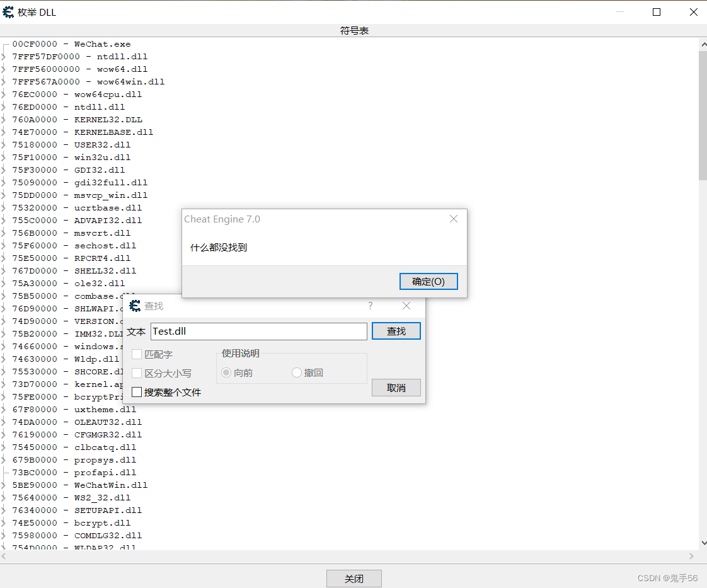Expand the 7FFF57DF0000 ntdll.dll node
Screen dimensions: 707x588
click(4, 56)
